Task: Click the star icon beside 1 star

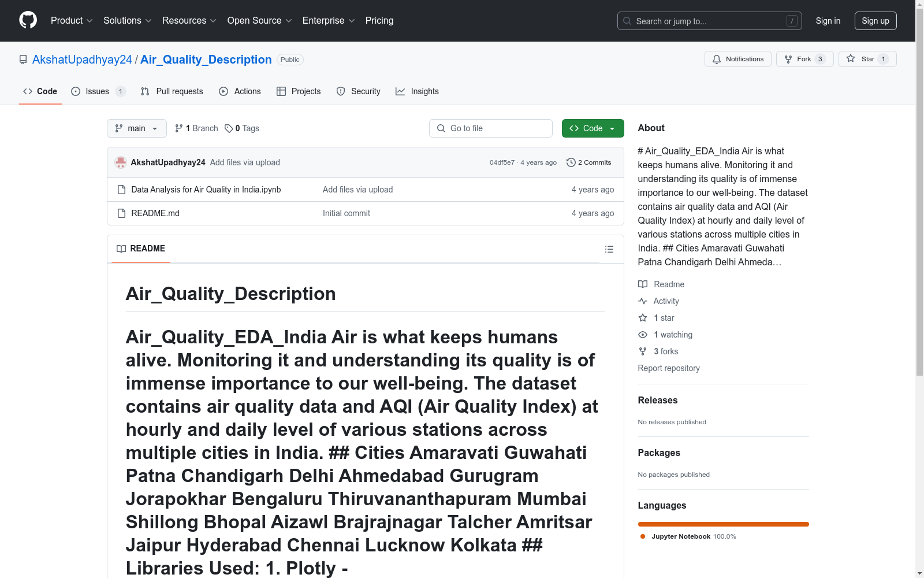Action: tap(643, 318)
